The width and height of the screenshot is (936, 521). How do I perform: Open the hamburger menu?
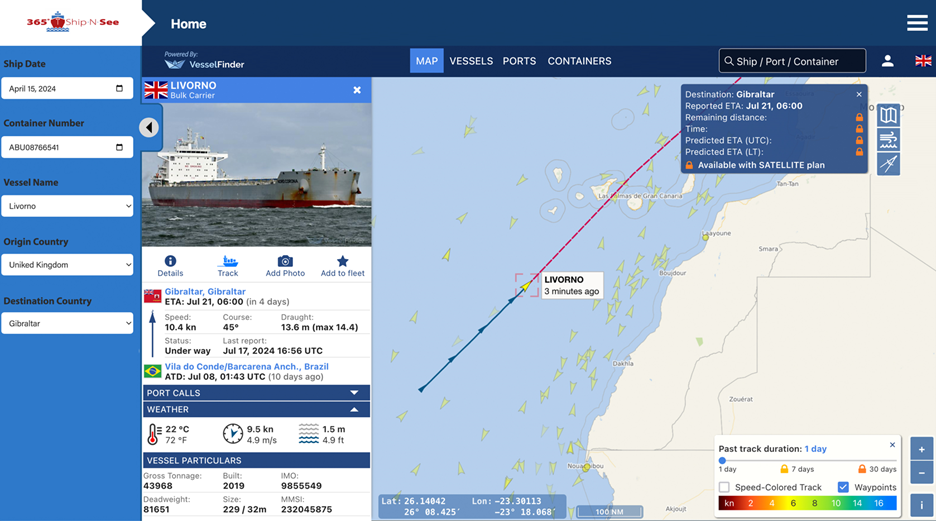point(917,23)
